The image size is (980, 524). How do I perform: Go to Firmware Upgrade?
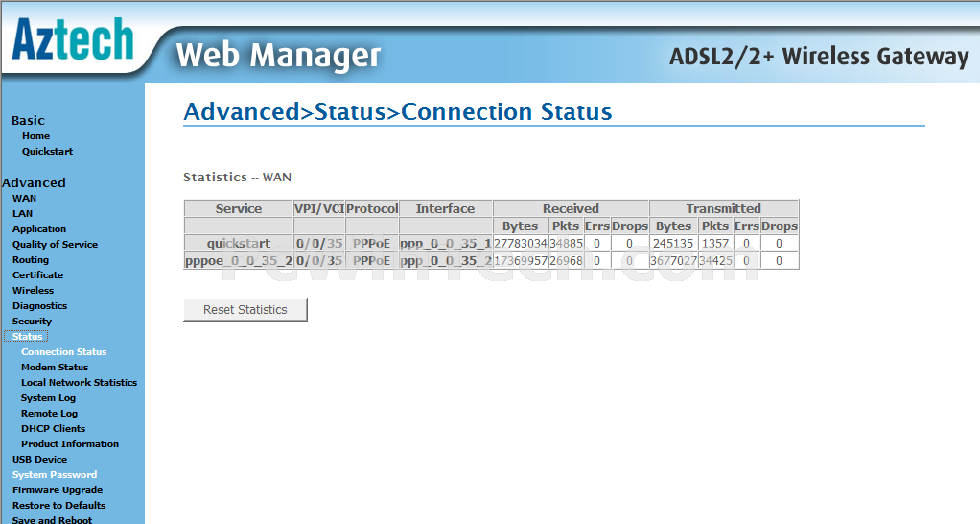(58, 490)
